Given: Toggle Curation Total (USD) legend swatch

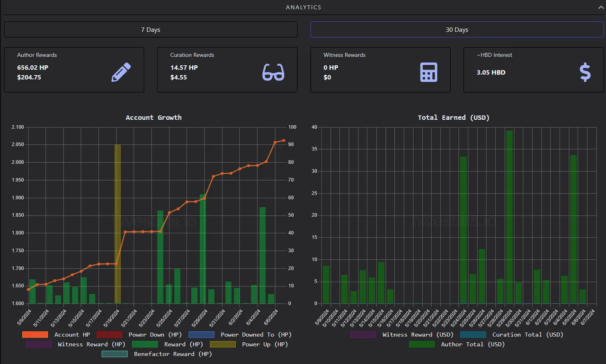Looking at the screenshot, I should [473, 335].
